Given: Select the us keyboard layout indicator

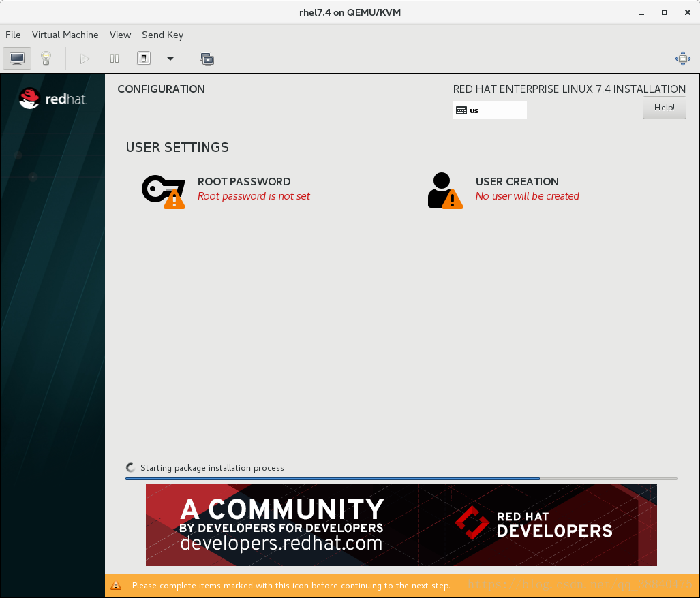Looking at the screenshot, I should [490, 110].
